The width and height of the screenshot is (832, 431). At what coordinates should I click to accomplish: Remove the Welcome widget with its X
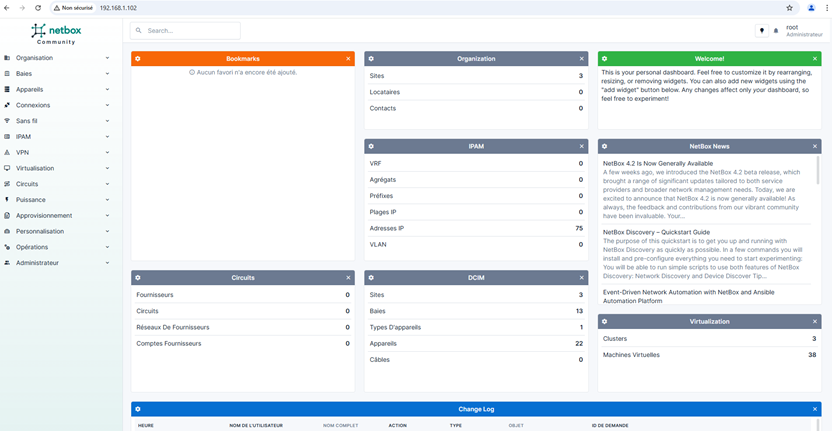click(815, 58)
